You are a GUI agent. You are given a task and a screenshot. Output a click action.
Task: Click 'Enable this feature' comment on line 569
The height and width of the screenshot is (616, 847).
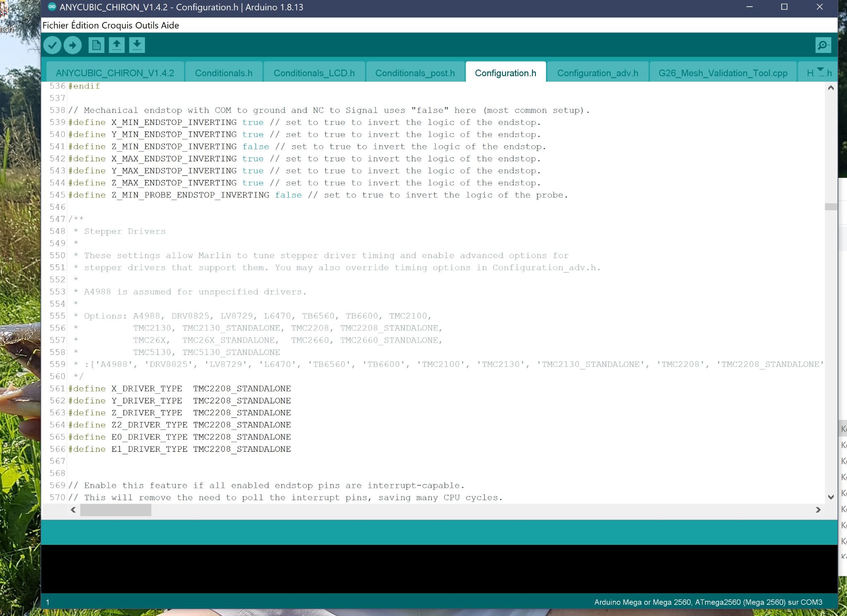point(266,485)
